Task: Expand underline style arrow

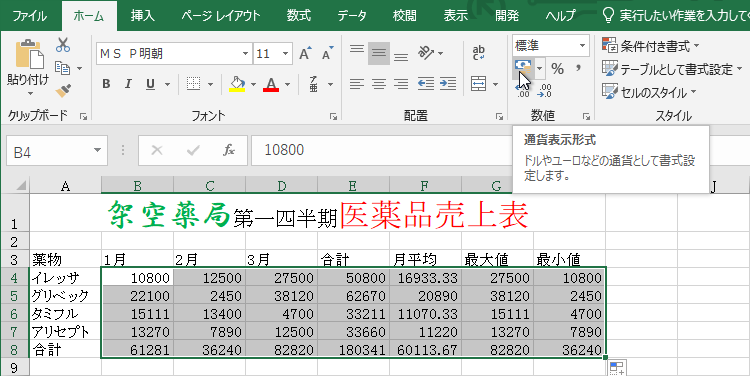Action: click(167, 85)
